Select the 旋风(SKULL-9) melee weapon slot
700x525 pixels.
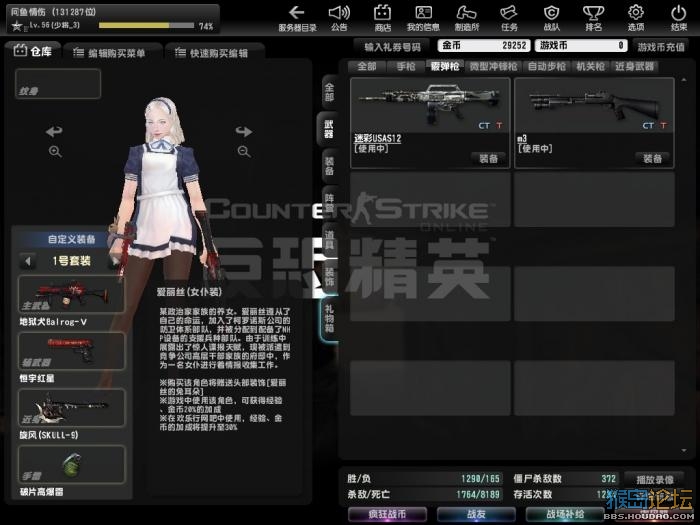[72, 408]
